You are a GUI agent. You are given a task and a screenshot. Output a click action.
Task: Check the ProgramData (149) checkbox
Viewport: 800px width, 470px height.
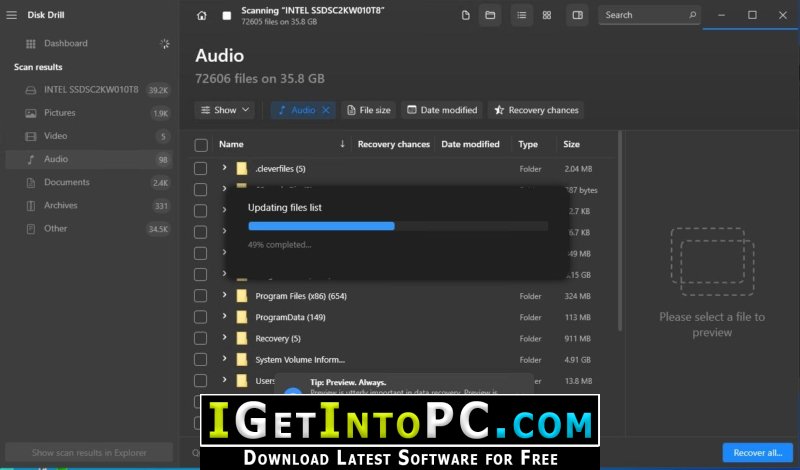tap(201, 317)
